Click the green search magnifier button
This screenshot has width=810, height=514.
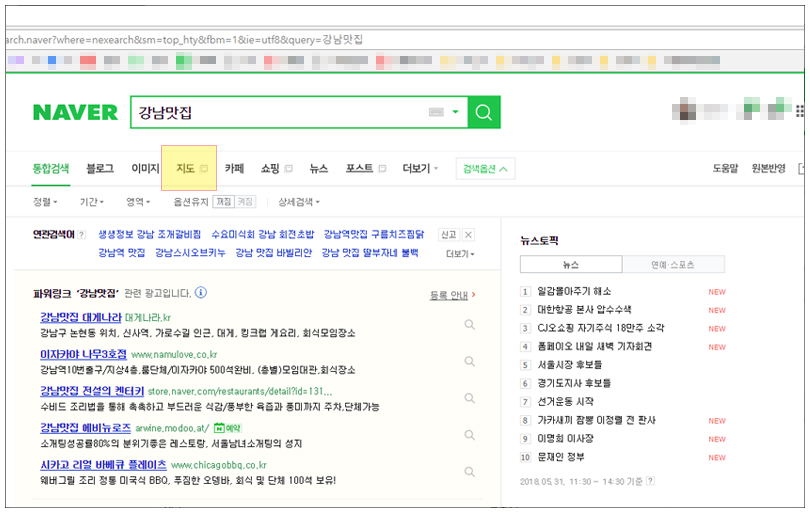[x=484, y=112]
